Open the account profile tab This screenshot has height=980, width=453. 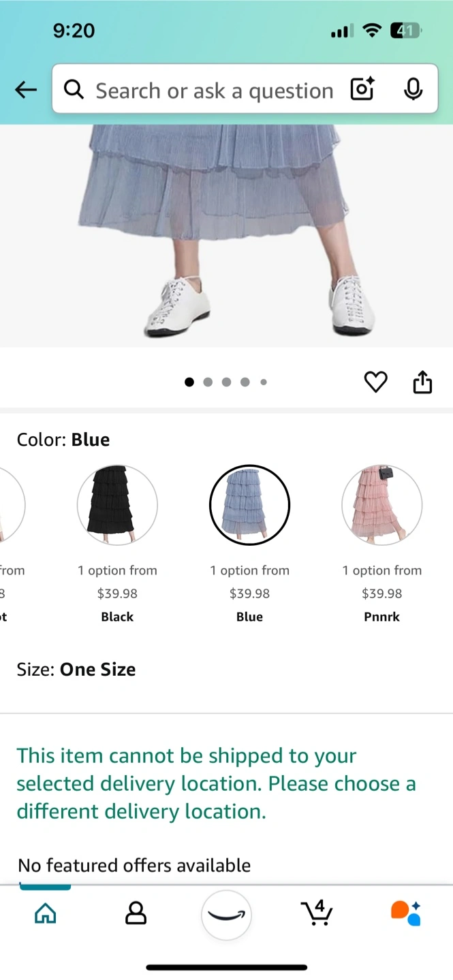[136, 913]
